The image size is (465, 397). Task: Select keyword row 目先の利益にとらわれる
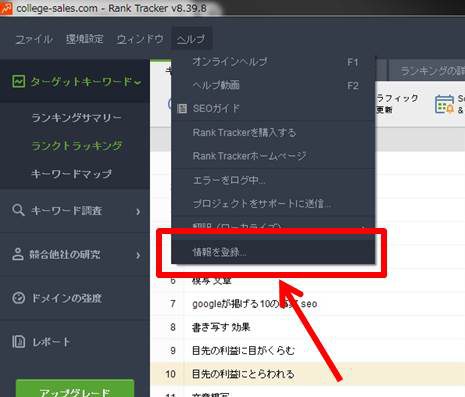click(307, 374)
